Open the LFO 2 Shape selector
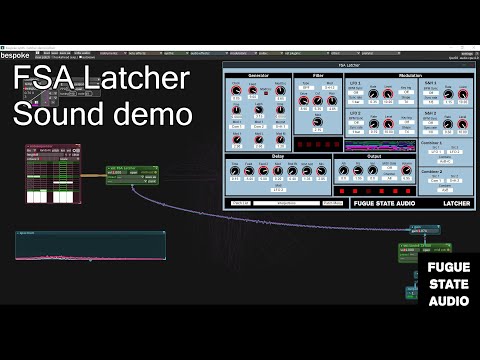Viewport: 480px width, 360px height. coord(406,132)
